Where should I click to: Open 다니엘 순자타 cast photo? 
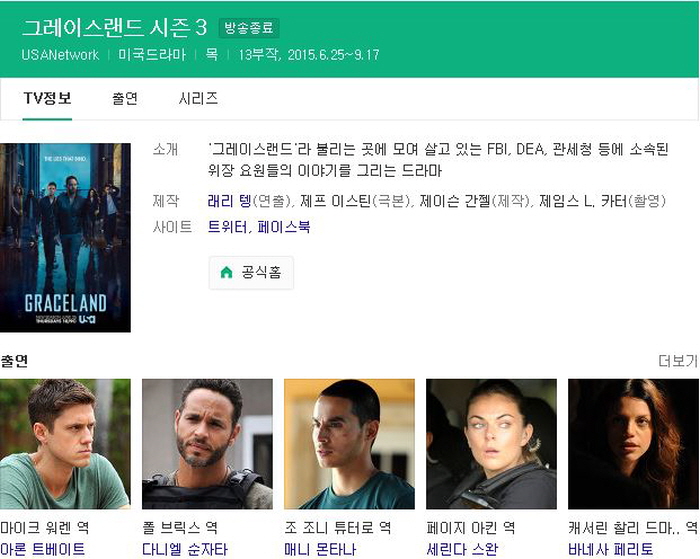pos(207,444)
